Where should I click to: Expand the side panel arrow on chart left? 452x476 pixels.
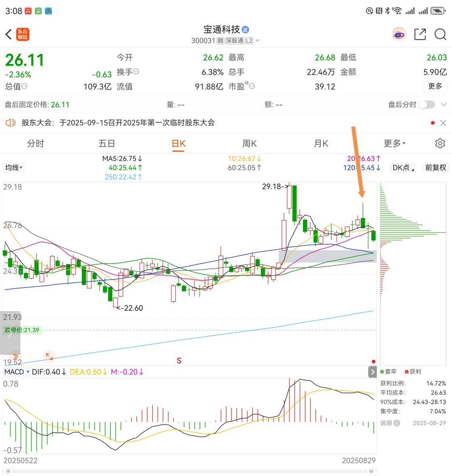coord(10,333)
